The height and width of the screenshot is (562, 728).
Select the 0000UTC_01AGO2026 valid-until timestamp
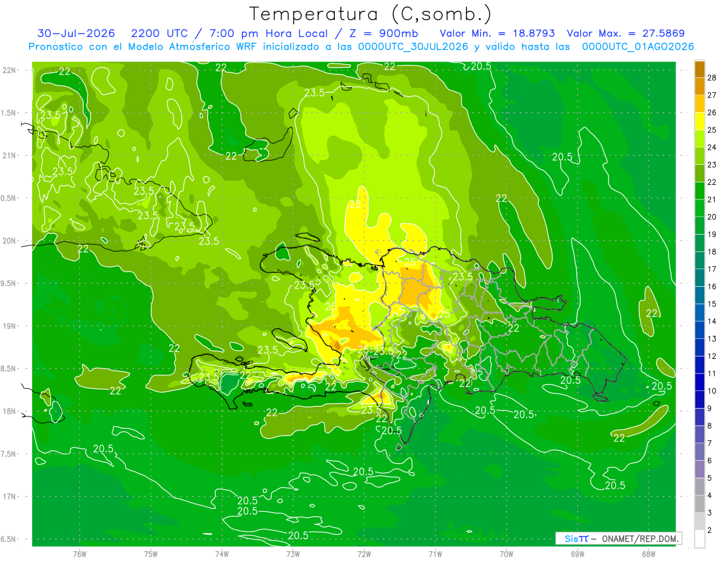coord(638,47)
